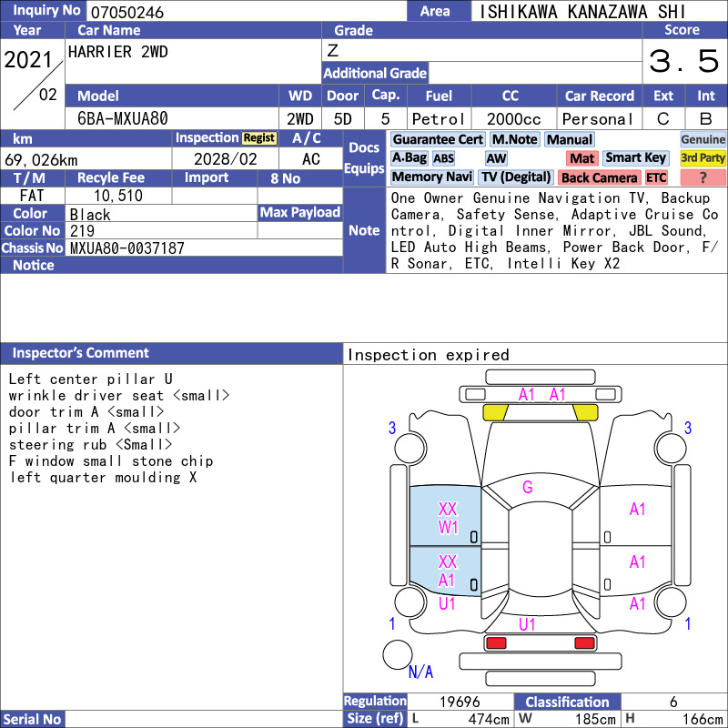728x728 pixels.
Task: Click the regulation value 19696
Action: pyautogui.click(x=460, y=702)
